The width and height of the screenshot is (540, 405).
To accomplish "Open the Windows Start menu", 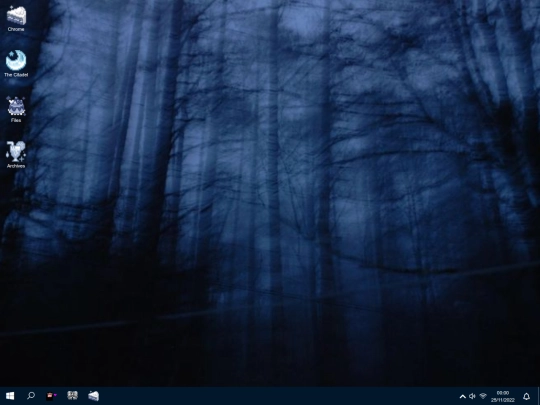I will (x=10, y=396).
